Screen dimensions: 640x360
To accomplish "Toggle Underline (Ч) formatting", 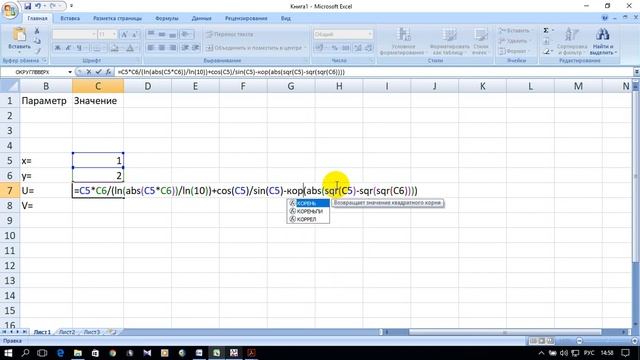I will pos(79,48).
